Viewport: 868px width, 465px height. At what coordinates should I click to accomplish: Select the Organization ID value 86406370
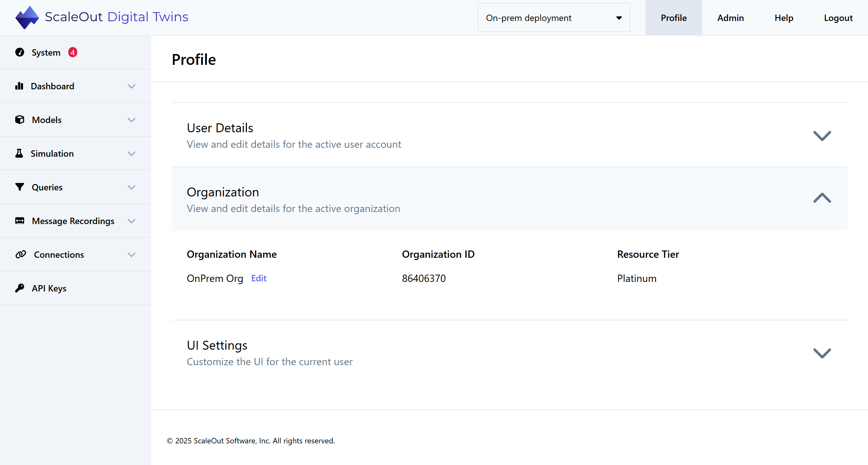(x=424, y=278)
